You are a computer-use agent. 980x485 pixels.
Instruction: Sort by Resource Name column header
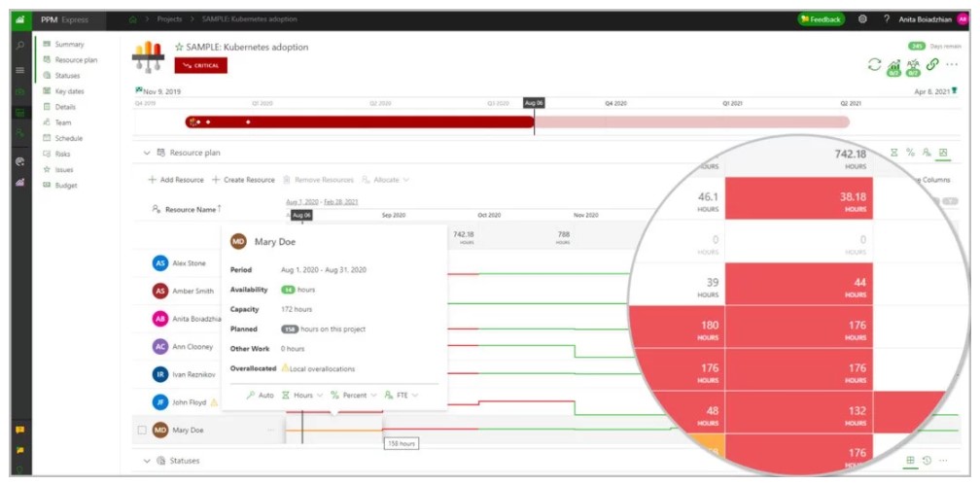(x=187, y=209)
